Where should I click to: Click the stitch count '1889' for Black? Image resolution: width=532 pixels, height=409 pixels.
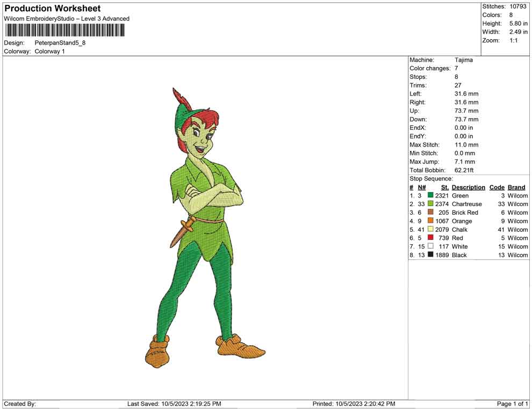point(442,255)
